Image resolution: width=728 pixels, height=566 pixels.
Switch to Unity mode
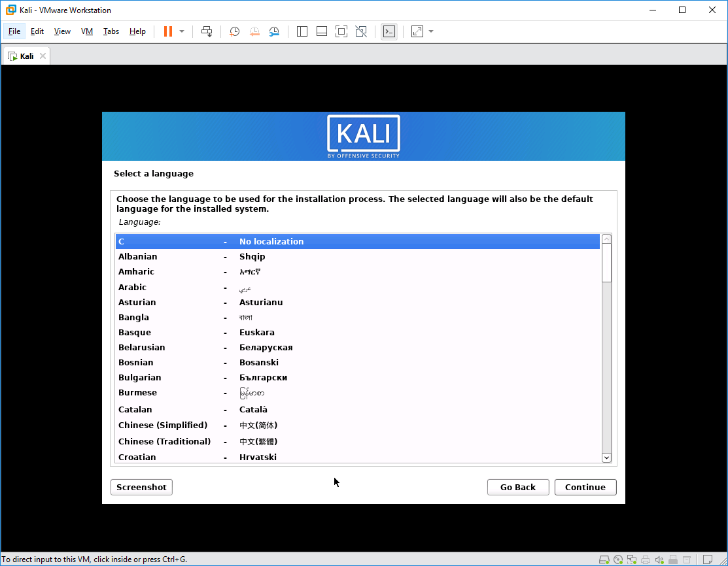pyautogui.click(x=361, y=31)
